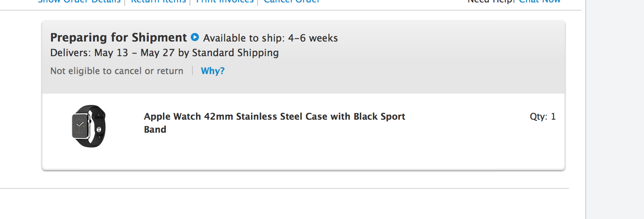Click the May 27 delivery end date

pos(157,53)
